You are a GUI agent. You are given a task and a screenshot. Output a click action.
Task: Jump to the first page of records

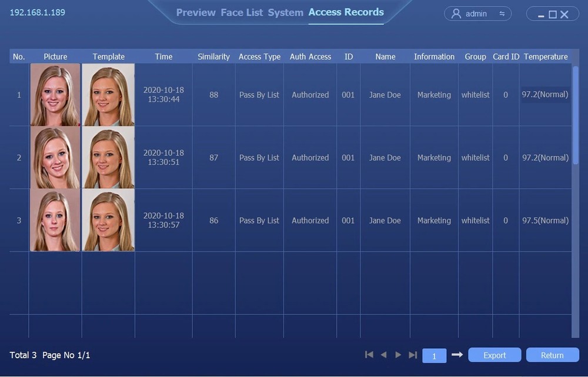click(x=369, y=355)
